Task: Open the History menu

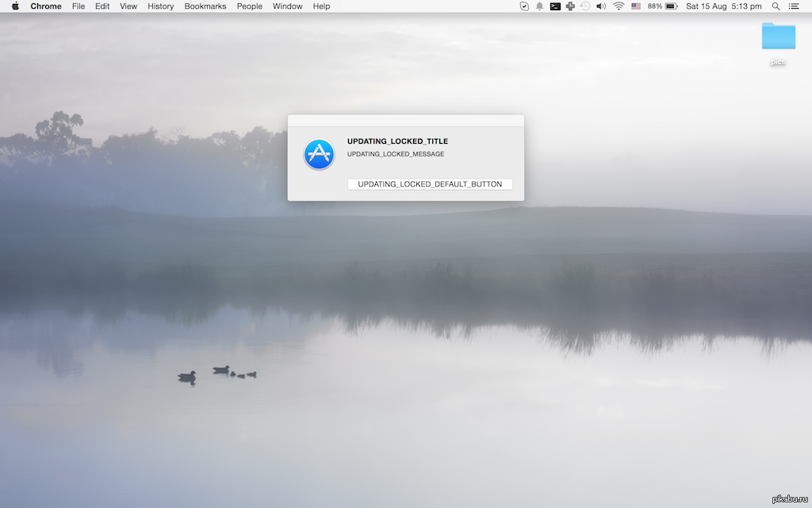Action: [160, 6]
